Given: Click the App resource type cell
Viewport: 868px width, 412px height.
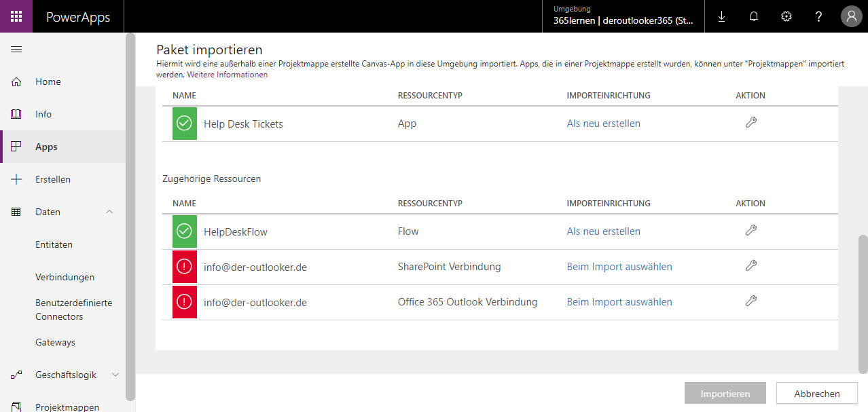Looking at the screenshot, I should click(407, 124).
